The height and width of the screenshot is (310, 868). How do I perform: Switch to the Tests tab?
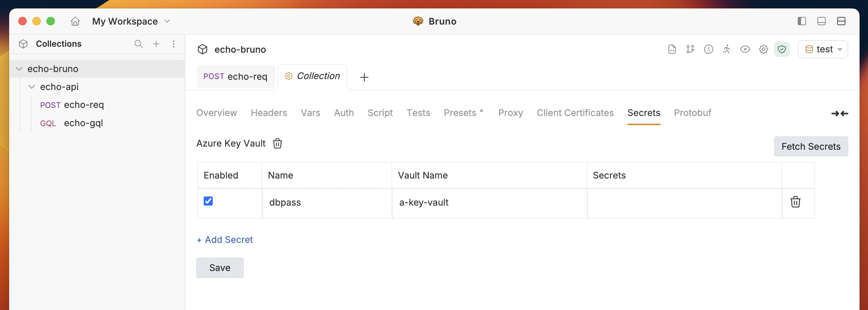(419, 113)
